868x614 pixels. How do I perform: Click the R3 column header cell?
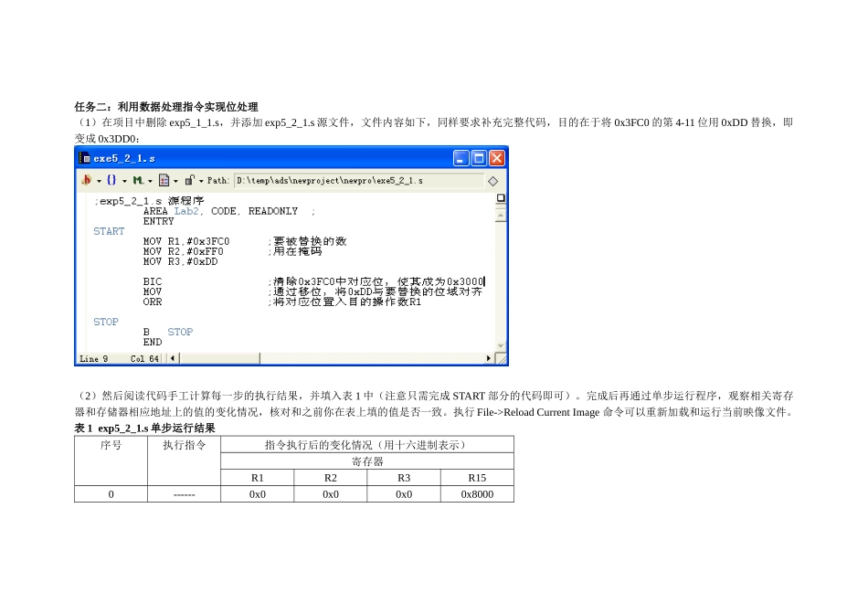click(x=404, y=478)
